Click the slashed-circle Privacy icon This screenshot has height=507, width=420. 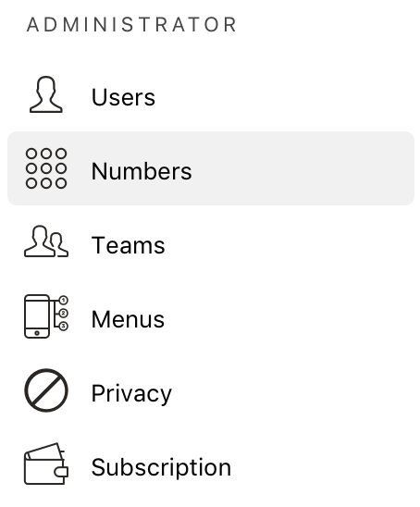click(x=46, y=390)
